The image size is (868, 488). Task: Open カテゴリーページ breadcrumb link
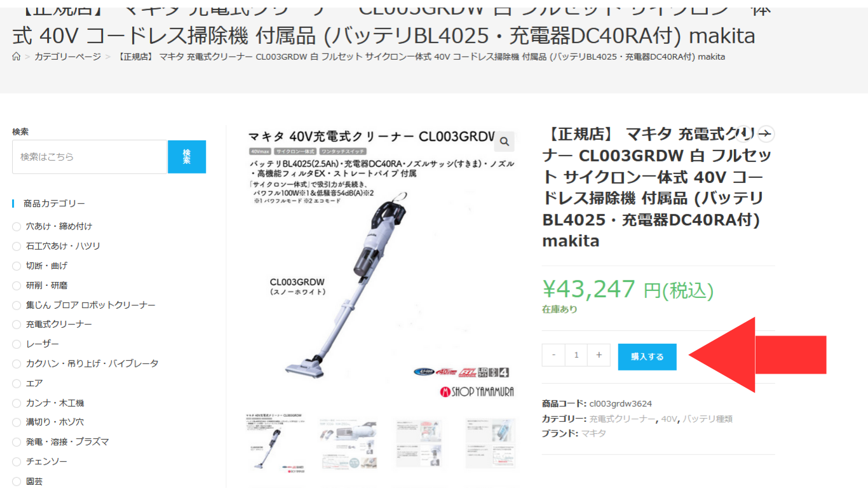(x=67, y=57)
